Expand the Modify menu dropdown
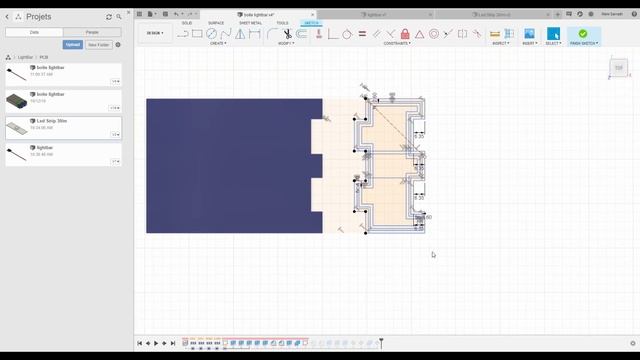The width and height of the screenshot is (640, 360). pos(286,43)
